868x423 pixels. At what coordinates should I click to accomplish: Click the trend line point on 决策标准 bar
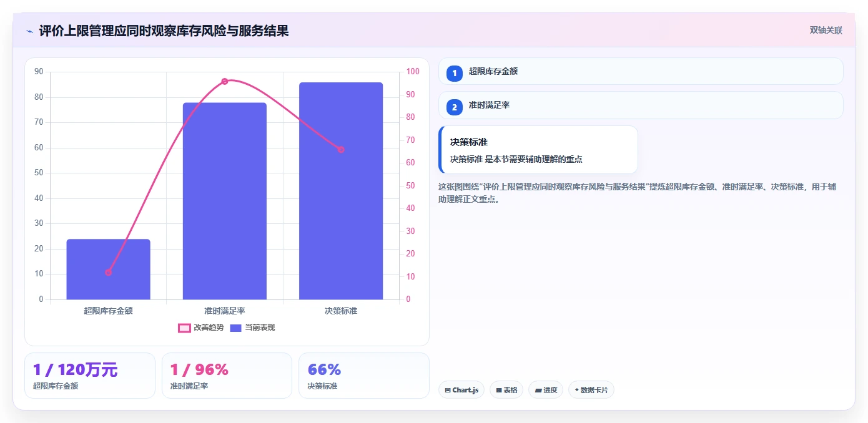(x=341, y=150)
